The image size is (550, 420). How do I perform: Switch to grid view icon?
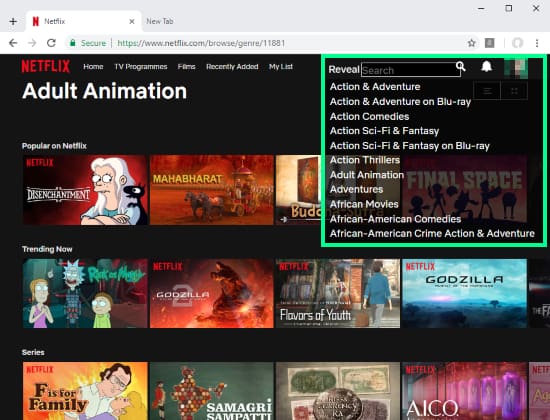point(514,91)
